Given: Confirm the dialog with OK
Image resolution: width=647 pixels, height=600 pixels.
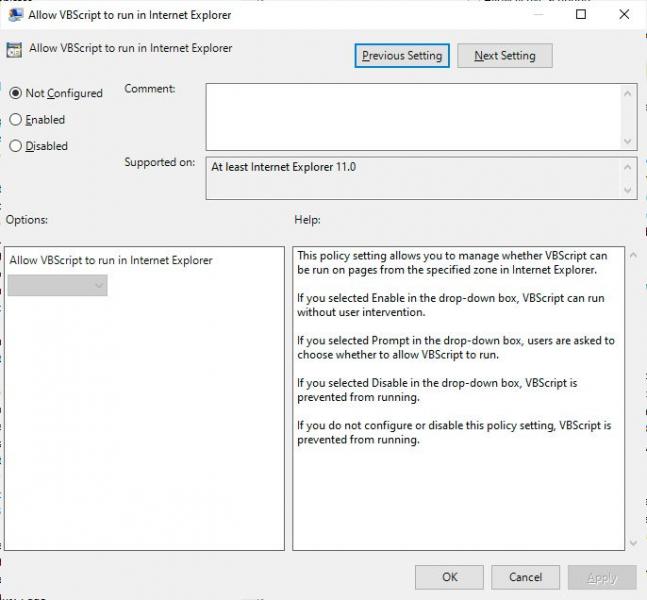Looking at the screenshot, I should [x=449, y=577].
